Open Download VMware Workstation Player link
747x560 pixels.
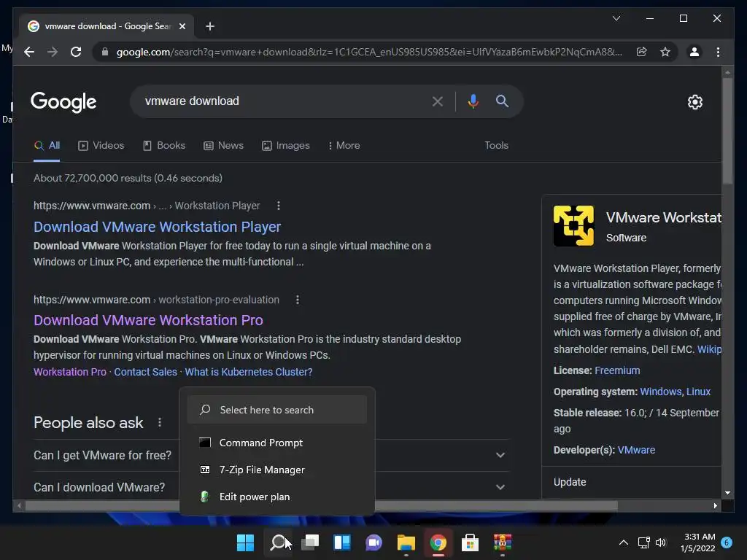[x=158, y=227]
